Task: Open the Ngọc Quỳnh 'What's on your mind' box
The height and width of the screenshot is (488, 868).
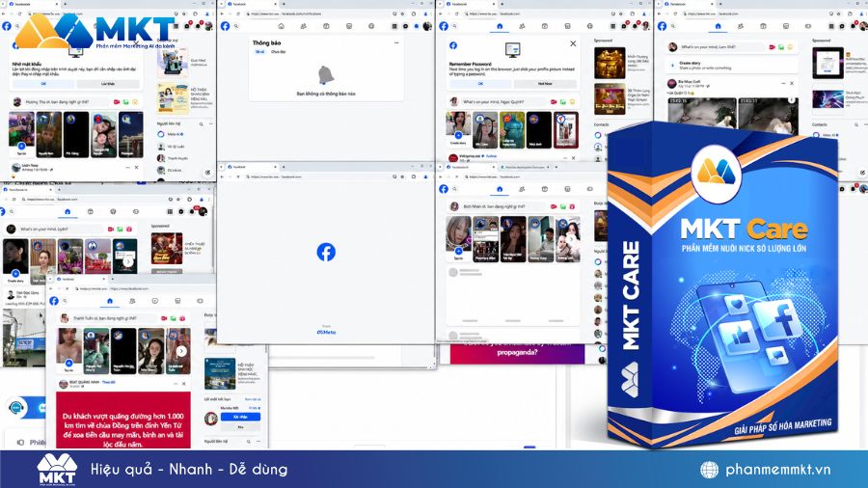Action: click(502, 102)
